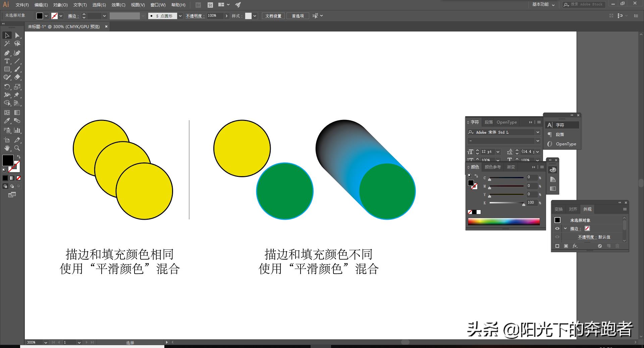Open leading 14.4 dropdown
Screen dimensions: 644x348
(537, 152)
